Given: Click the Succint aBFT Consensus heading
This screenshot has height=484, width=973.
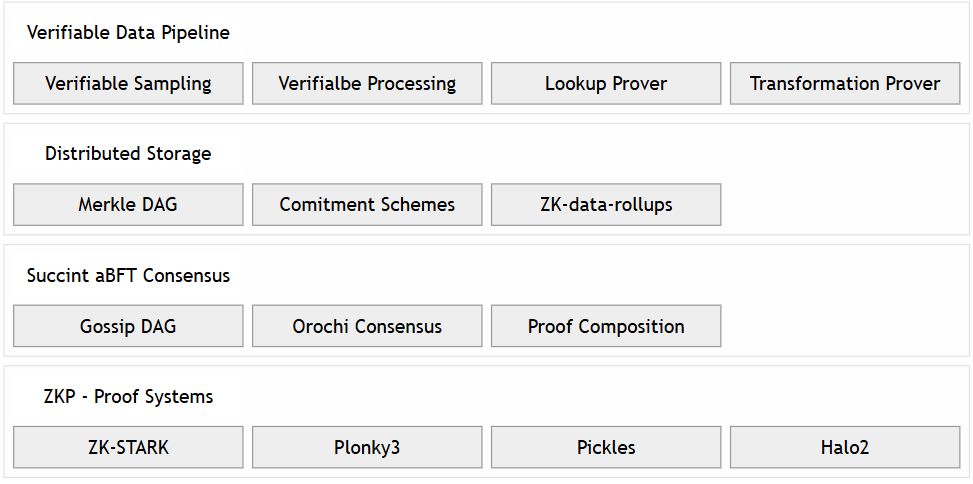Looking at the screenshot, I should point(128,276).
